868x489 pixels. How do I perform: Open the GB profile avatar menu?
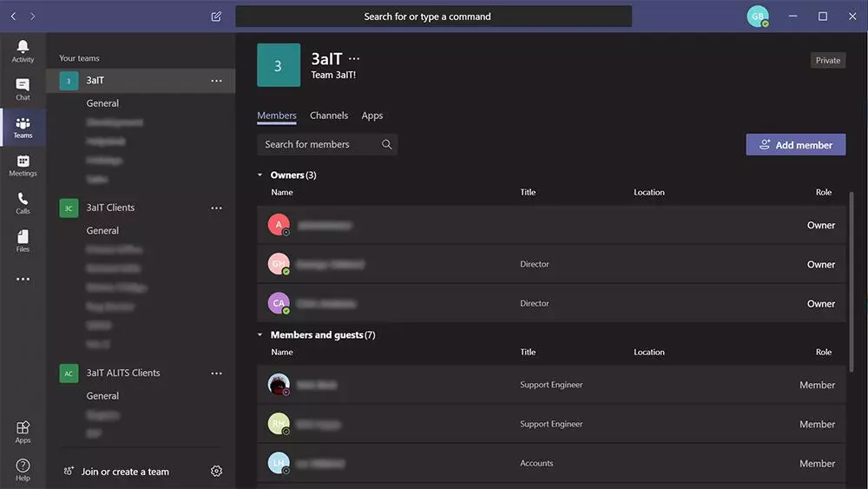(x=758, y=16)
